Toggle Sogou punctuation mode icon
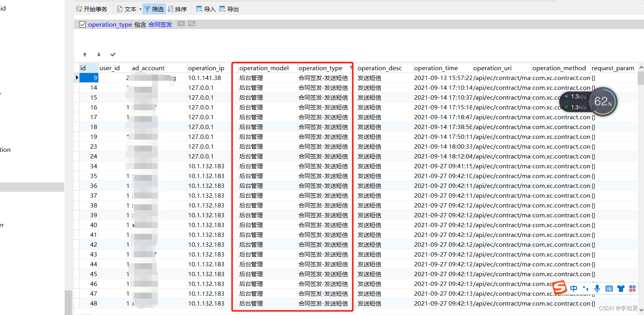The width and height of the screenshot is (644, 315). 586,288
